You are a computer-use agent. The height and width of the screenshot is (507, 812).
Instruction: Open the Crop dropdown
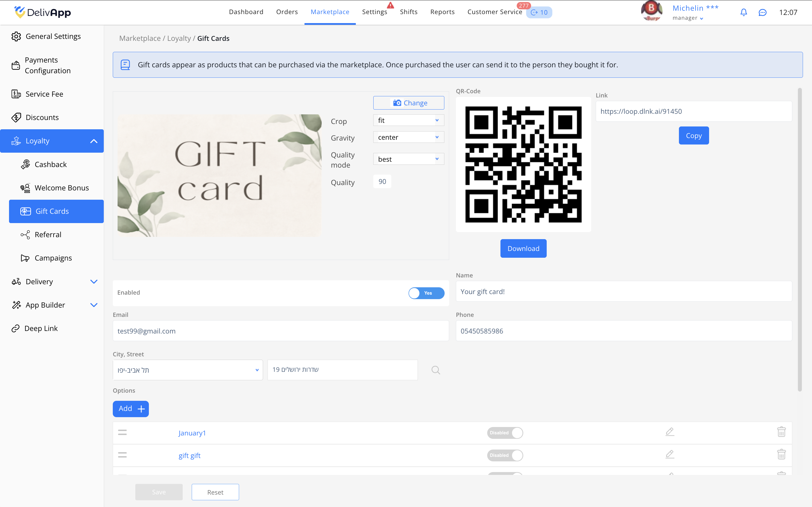coord(408,120)
